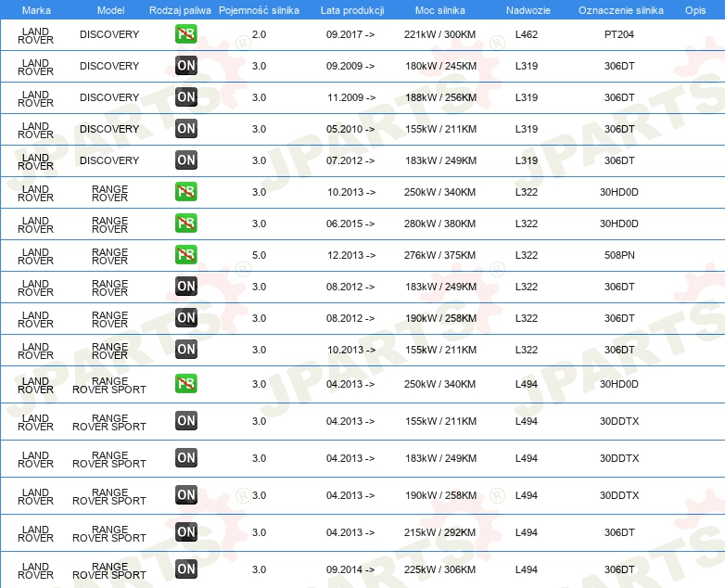Select production date 12.2013 ->
725x588 pixels.
click(x=351, y=254)
